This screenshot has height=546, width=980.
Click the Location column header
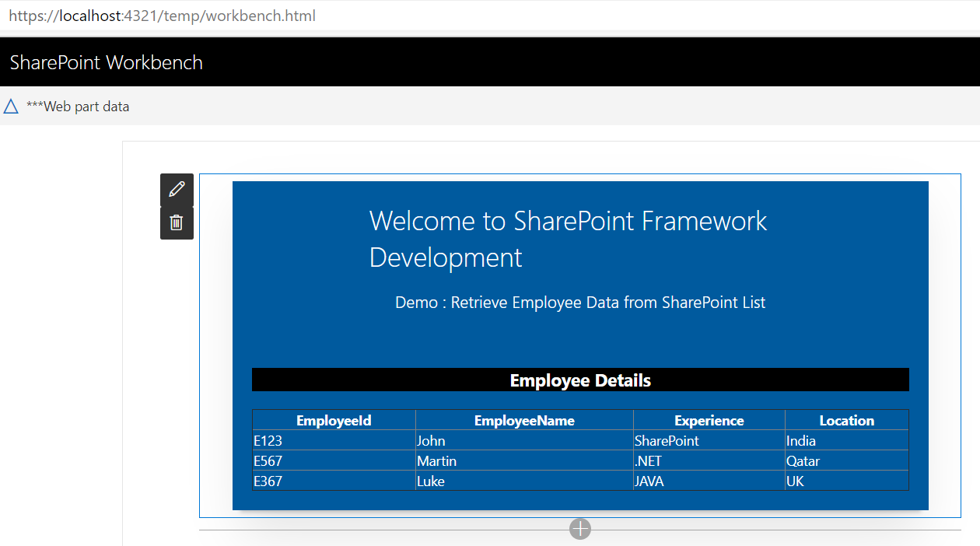(847, 420)
